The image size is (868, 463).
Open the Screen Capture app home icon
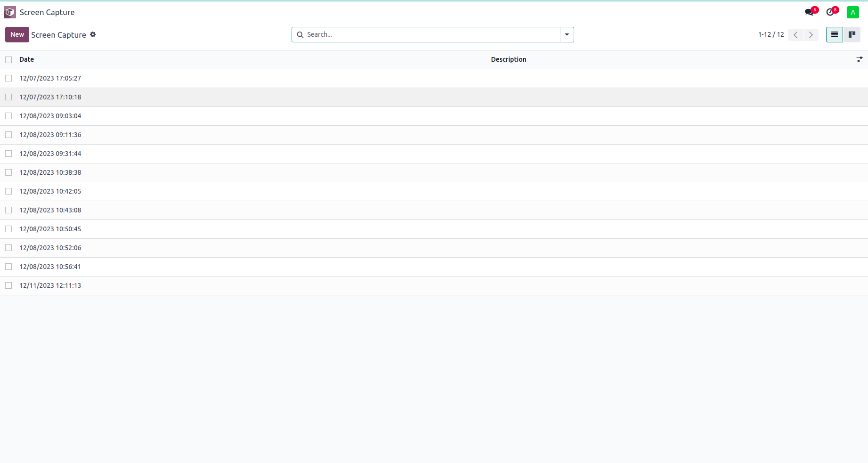click(10, 12)
